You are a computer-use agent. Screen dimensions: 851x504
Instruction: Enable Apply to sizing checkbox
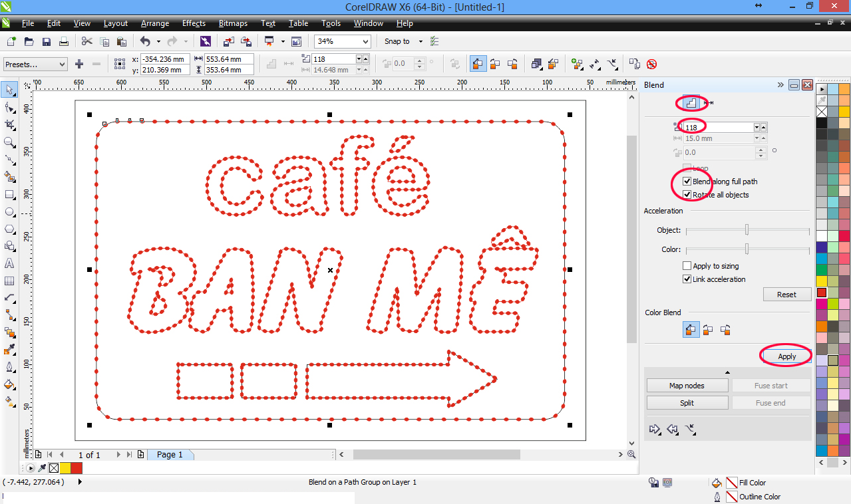coord(687,266)
